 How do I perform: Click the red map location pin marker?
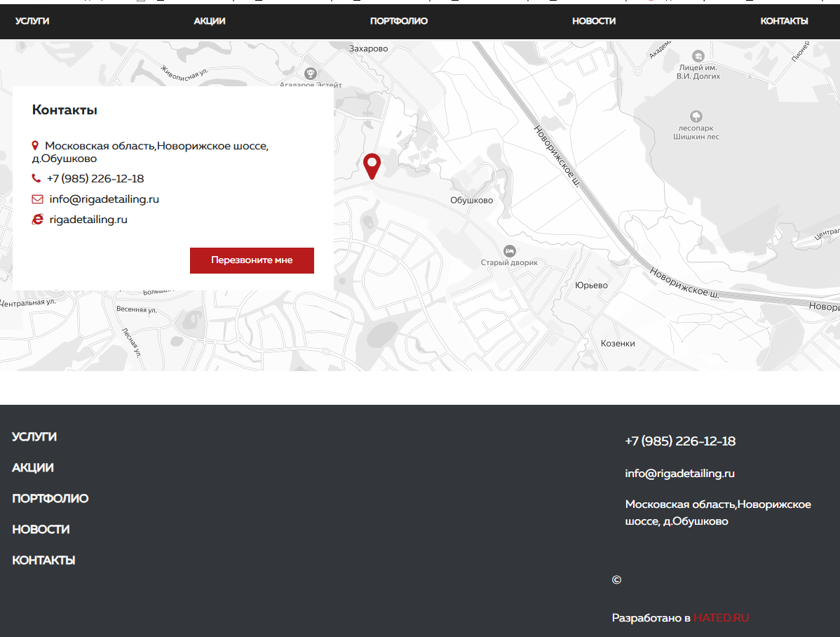tap(372, 166)
